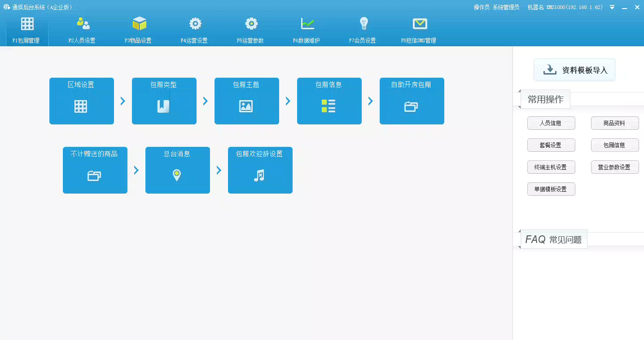Viewport: 644px width, 340px height.
Task: Click the 操作员:系统管理员 label
Action: click(x=496, y=7)
